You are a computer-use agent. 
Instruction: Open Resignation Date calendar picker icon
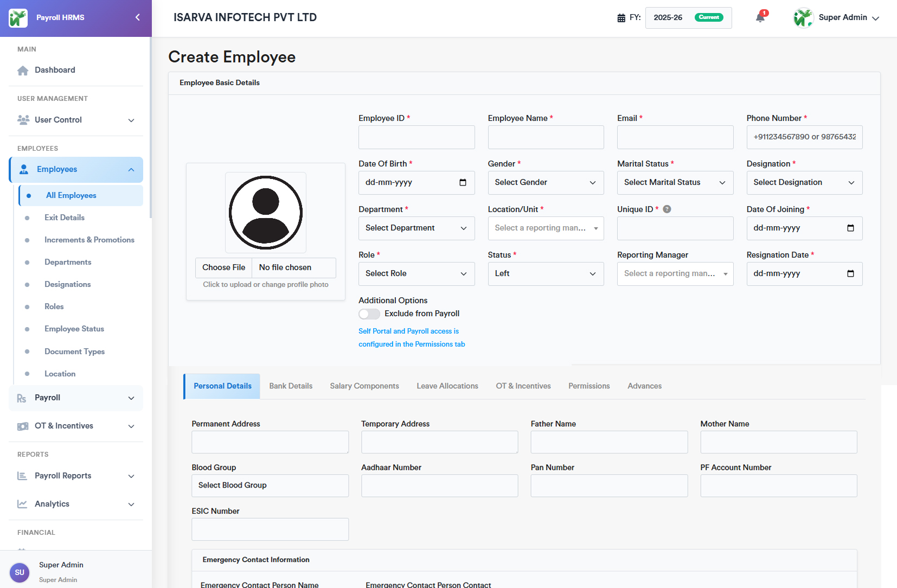coord(850,274)
